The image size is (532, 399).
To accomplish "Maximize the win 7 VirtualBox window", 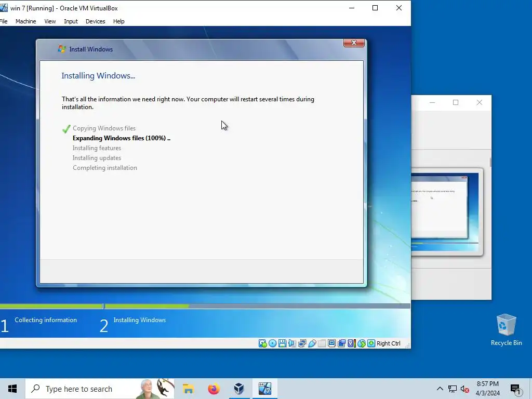I will pyautogui.click(x=375, y=8).
